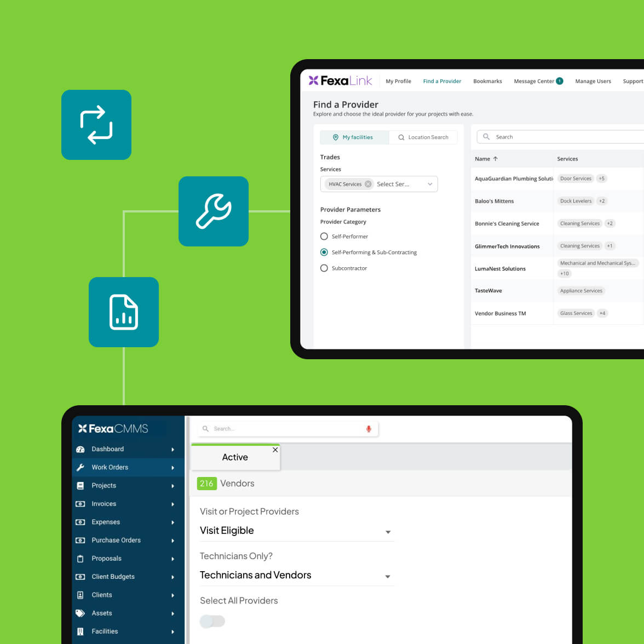Screen dimensions: 644x644
Task: Open the My Profile menu item
Action: coord(399,81)
